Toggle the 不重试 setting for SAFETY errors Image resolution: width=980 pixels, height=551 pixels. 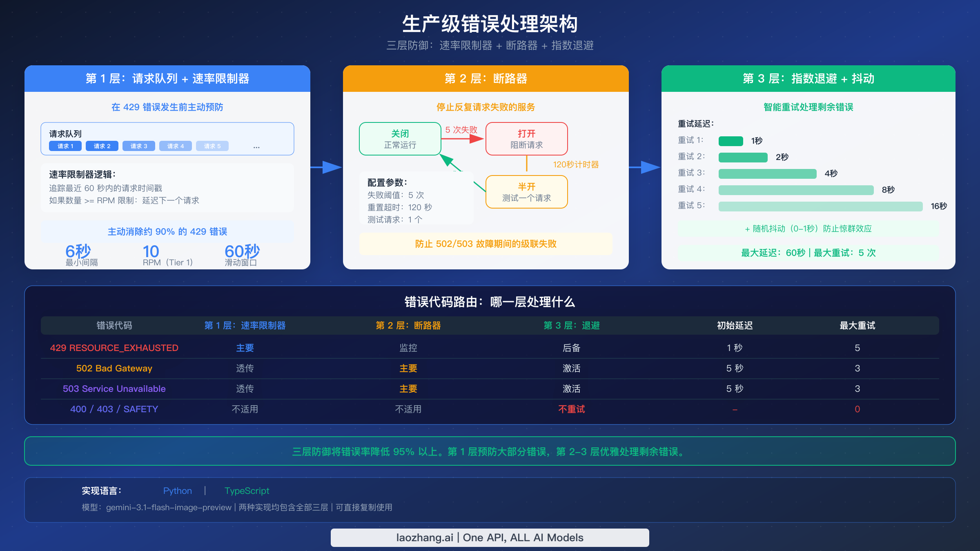point(572,409)
